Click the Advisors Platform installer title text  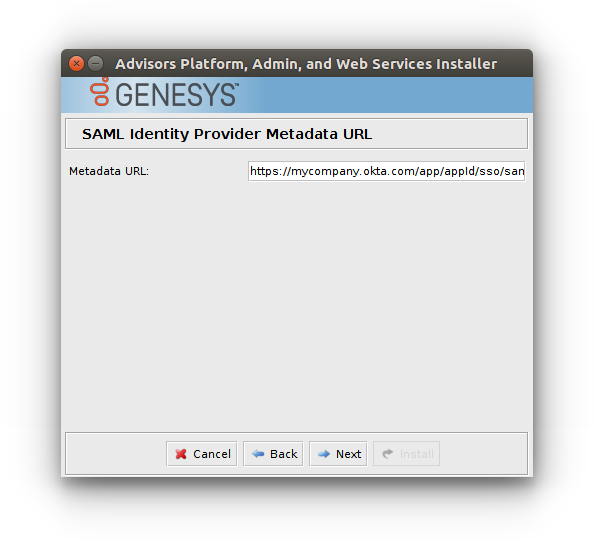[x=306, y=64]
